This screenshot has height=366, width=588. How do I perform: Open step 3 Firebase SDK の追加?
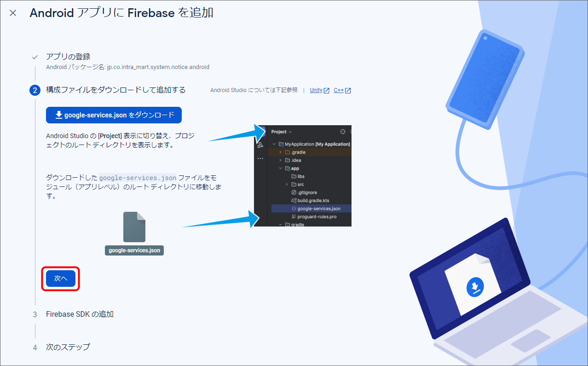pyautogui.click(x=80, y=314)
